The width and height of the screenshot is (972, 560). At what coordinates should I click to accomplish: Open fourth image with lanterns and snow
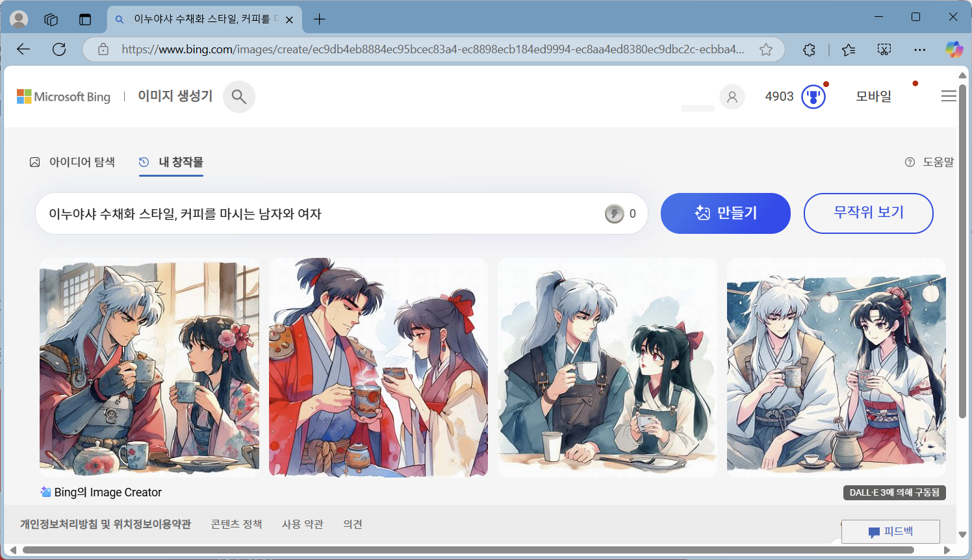(x=836, y=368)
